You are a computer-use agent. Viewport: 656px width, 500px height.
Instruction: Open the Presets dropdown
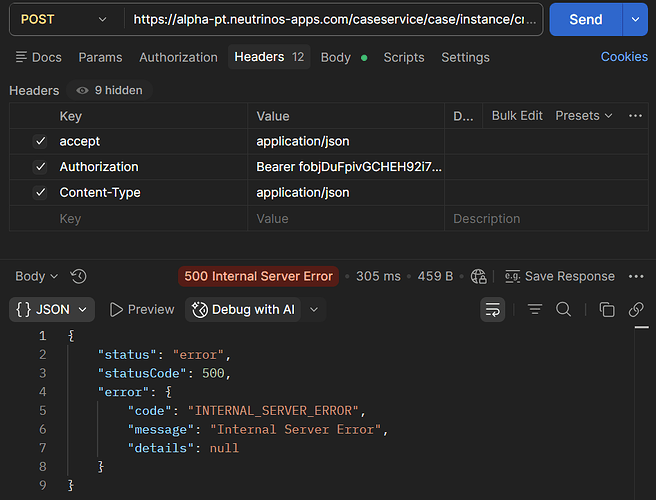tap(584, 116)
